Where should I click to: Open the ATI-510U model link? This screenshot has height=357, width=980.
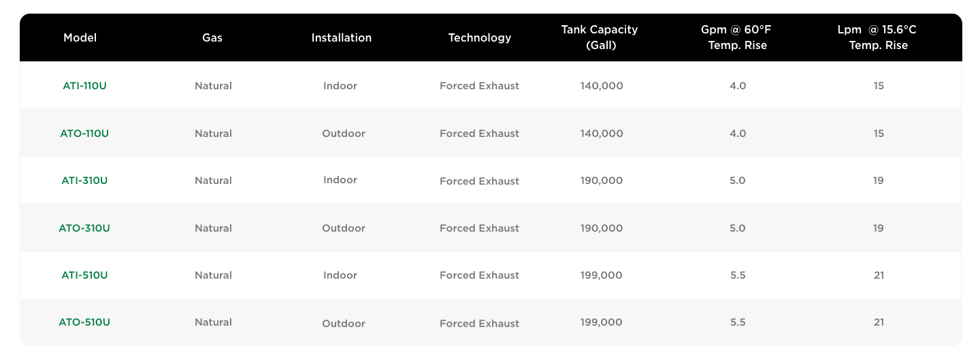coord(84,275)
